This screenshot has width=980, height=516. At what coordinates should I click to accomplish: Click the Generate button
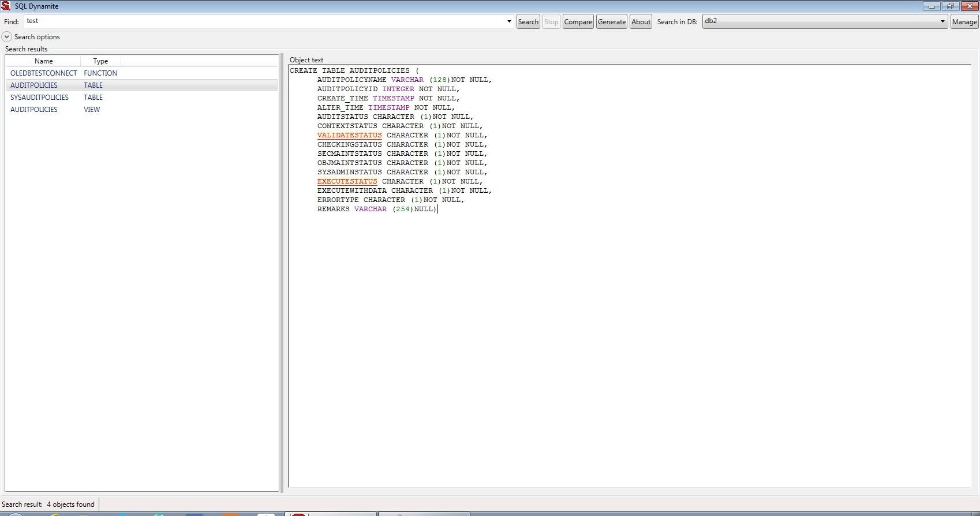(612, 22)
